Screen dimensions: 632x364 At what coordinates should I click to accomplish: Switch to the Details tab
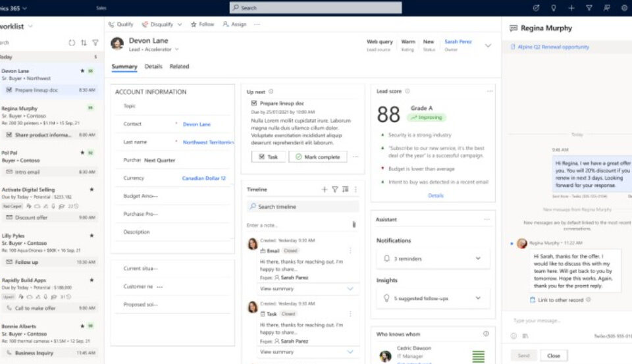[153, 66]
